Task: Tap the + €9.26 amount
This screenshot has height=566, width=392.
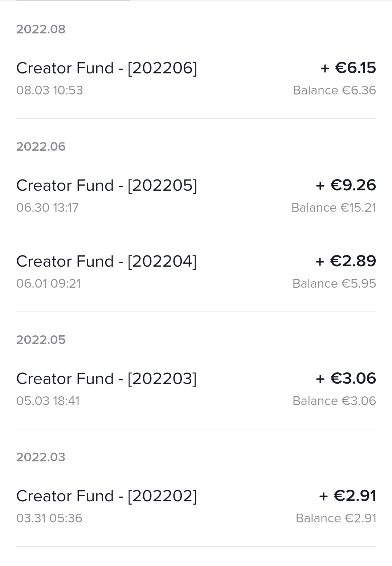Action: click(346, 185)
